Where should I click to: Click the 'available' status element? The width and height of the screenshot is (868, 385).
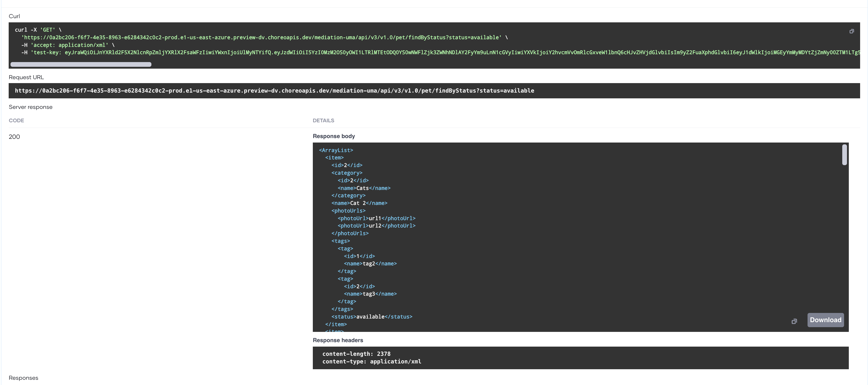tap(371, 317)
